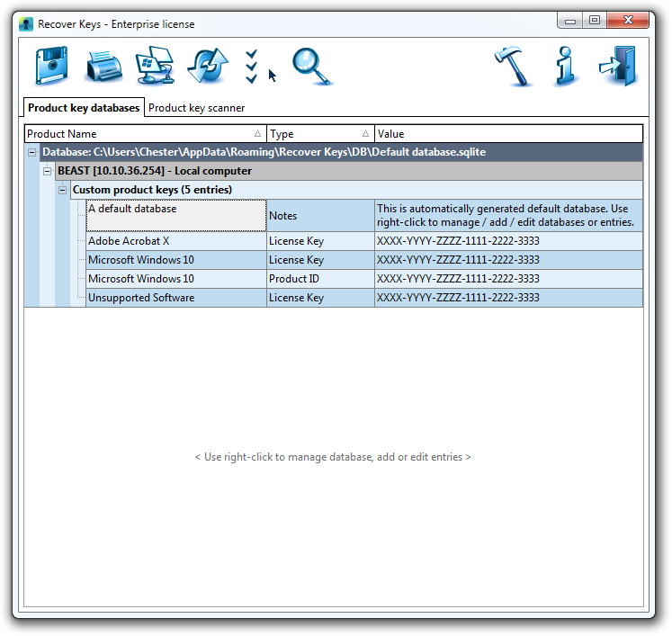
Task: Click License Key cell for Unsupported Software
Action: tap(320, 298)
